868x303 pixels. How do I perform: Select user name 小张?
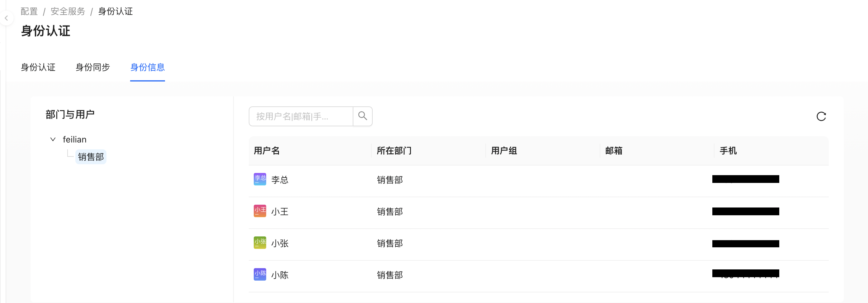point(280,243)
